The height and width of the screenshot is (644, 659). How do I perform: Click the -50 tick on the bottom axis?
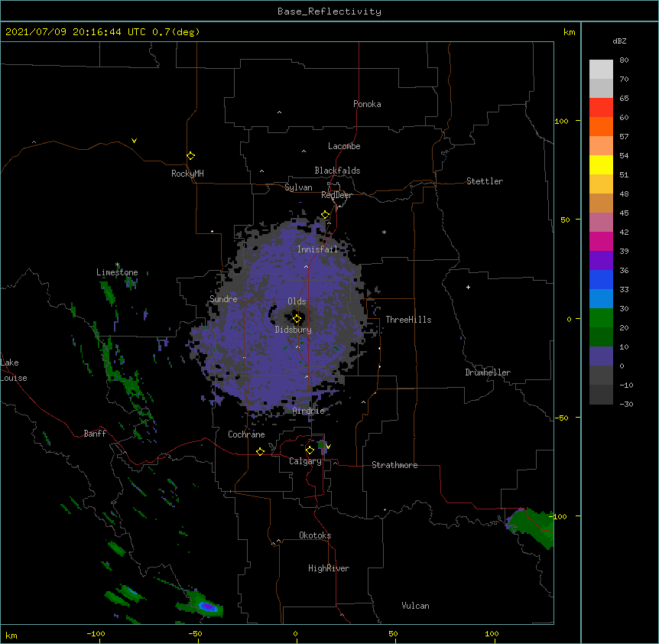tap(195, 633)
